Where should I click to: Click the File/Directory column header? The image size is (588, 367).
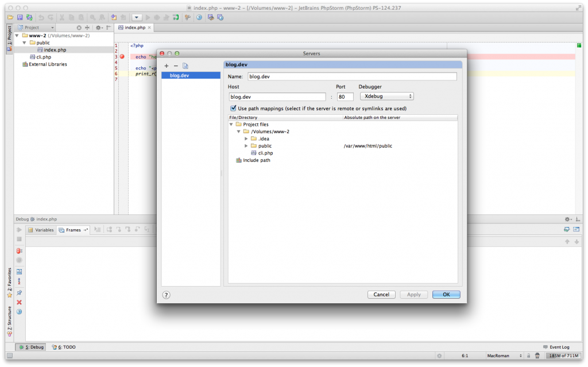[x=285, y=118]
